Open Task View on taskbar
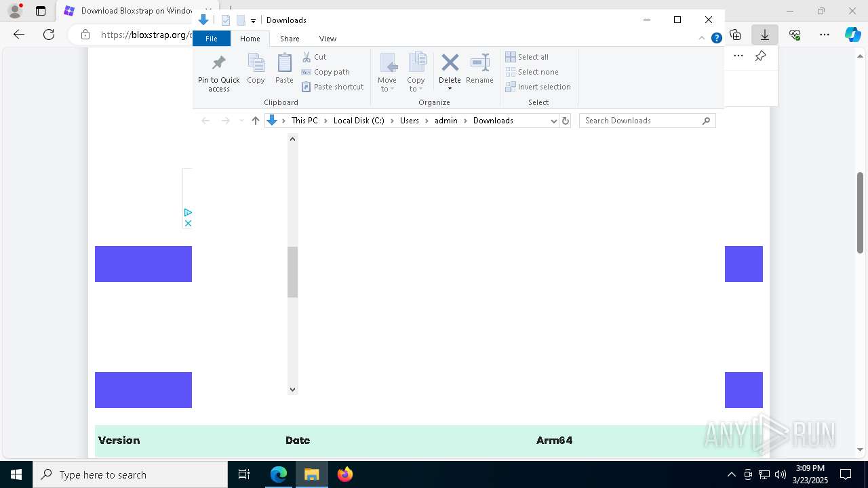This screenshot has height=488, width=868. pyautogui.click(x=244, y=474)
